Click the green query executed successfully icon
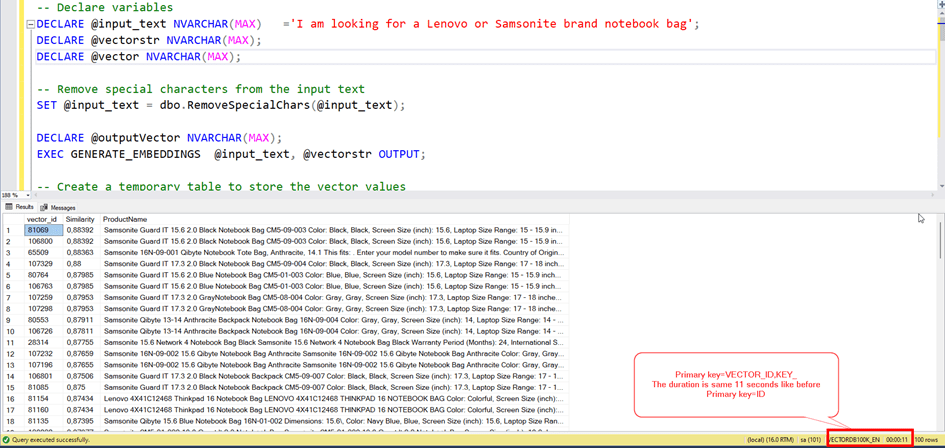The height and width of the screenshot is (448, 945). (x=7, y=440)
